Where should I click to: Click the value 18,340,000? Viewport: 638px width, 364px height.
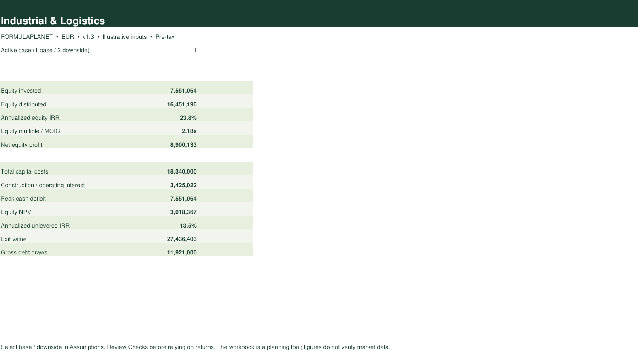[182, 171]
